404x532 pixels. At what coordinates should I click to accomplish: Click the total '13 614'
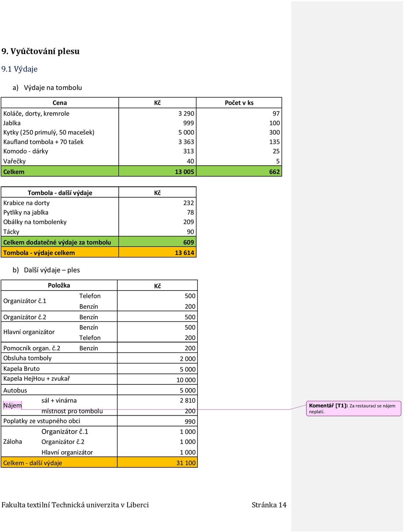[184, 253]
